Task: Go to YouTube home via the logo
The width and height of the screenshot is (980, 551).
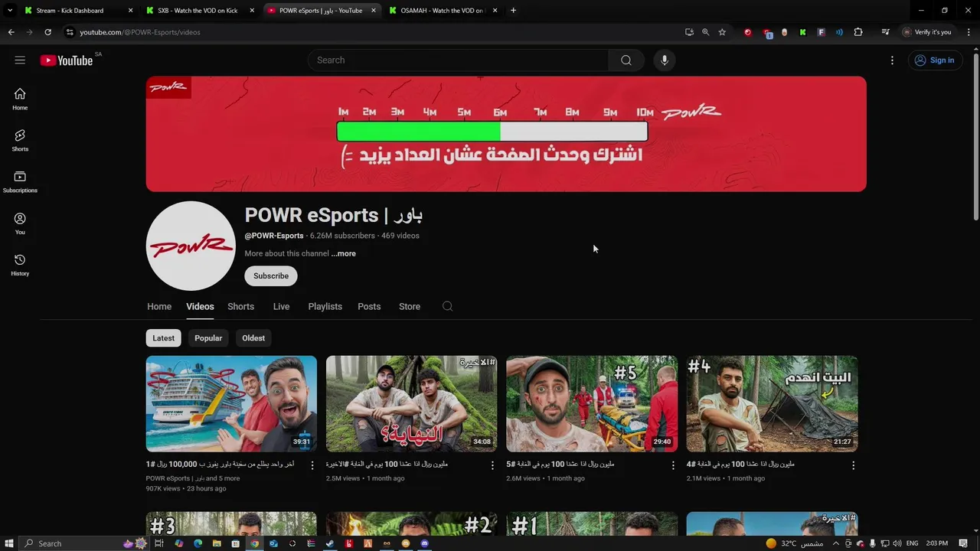Action: pyautogui.click(x=67, y=60)
